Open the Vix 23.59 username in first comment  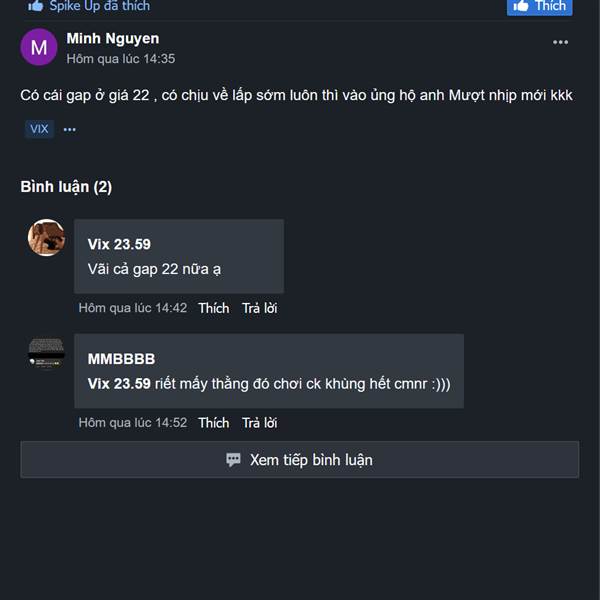click(x=119, y=245)
